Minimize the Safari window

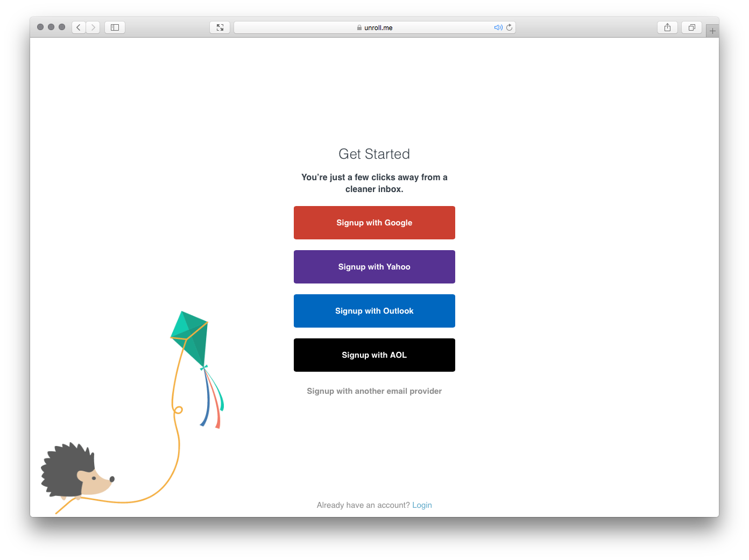[x=51, y=27]
